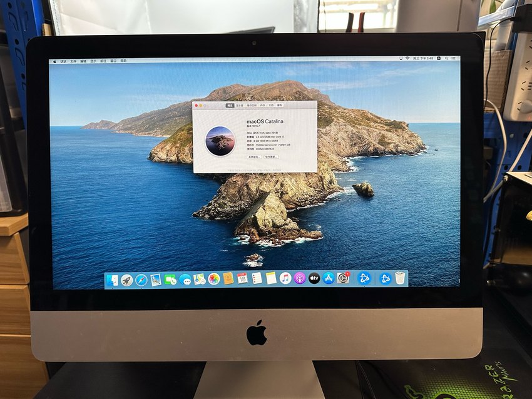This screenshot has width=532, height=399.
Task: Click "iMac (21.5-inch, Late 2013)" text
Action: pyautogui.click(x=262, y=133)
